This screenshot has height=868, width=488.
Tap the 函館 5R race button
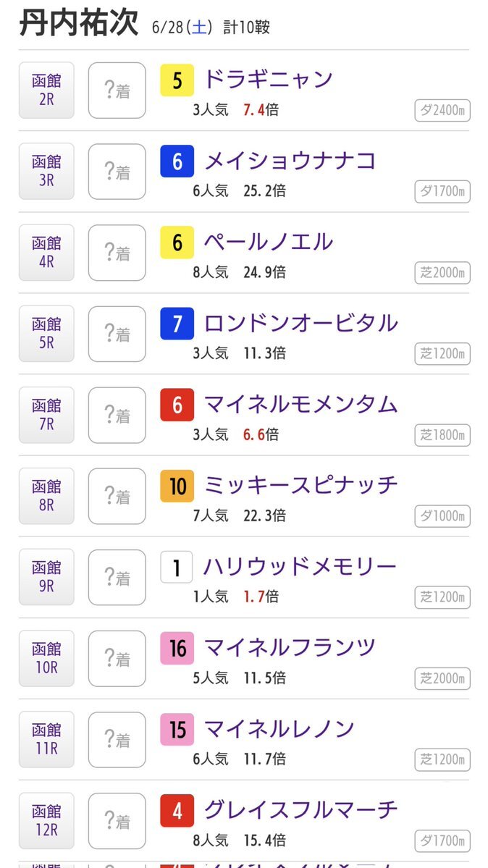(x=46, y=334)
